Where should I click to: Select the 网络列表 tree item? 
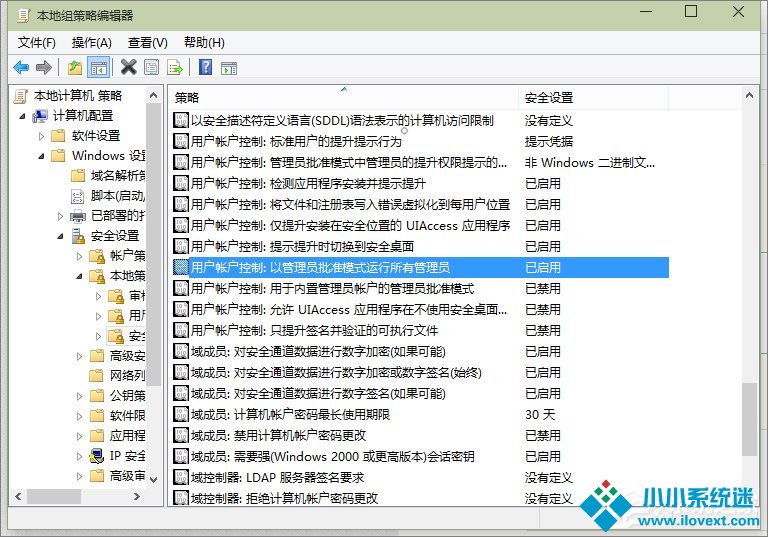pyautogui.click(x=127, y=376)
